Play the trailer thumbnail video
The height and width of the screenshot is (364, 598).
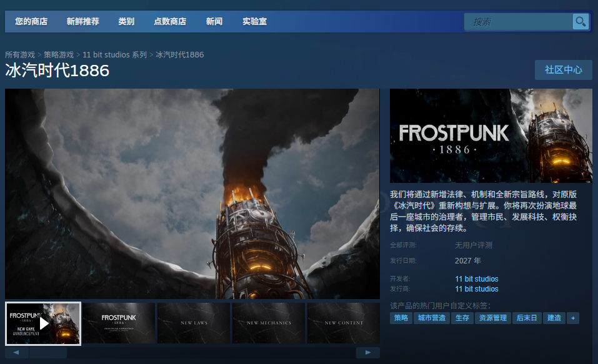[43, 323]
